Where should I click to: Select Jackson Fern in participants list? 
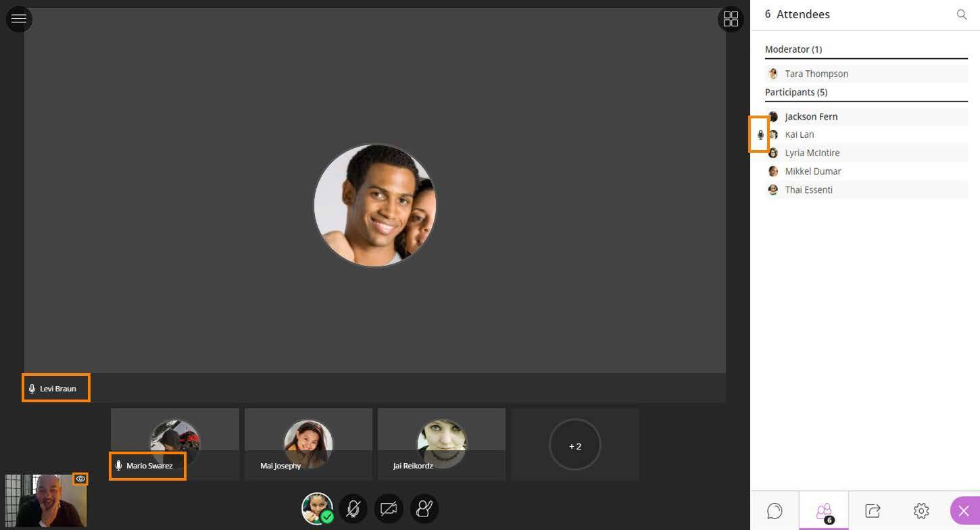(x=810, y=116)
